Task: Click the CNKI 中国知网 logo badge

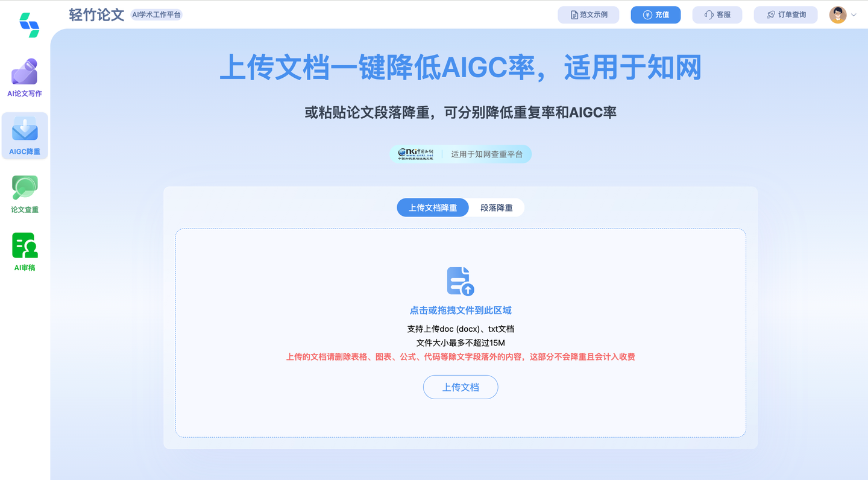Action: (416, 154)
